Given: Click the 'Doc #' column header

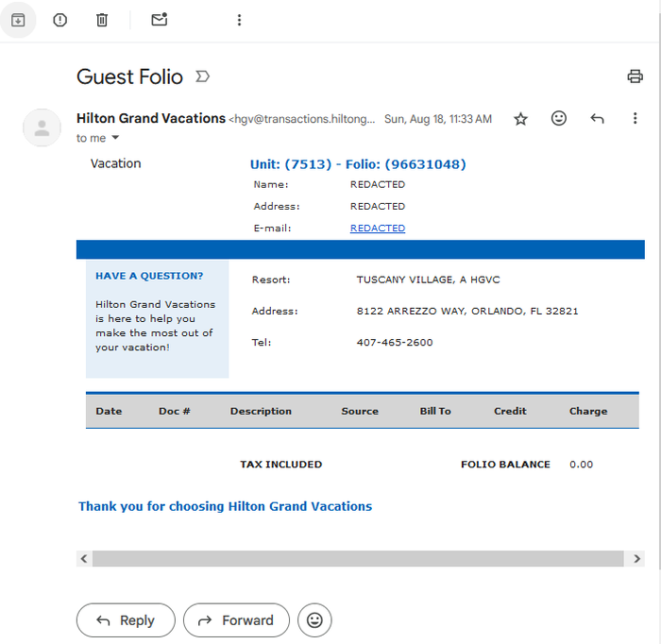Looking at the screenshot, I should click(x=174, y=412).
